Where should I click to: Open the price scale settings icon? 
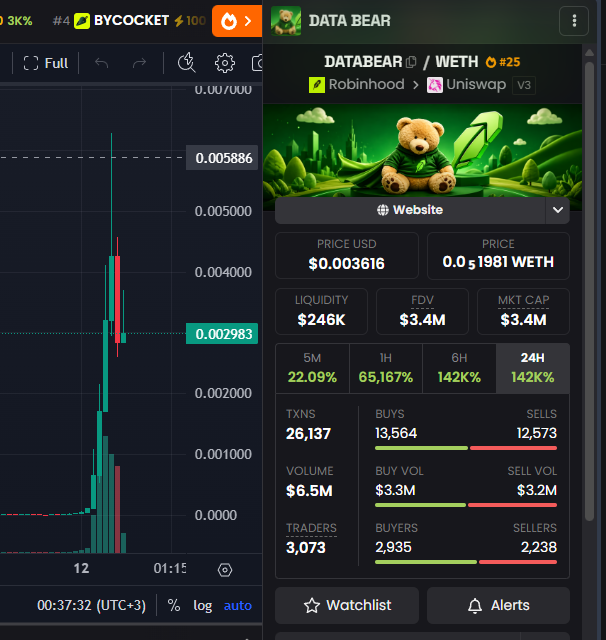click(225, 569)
